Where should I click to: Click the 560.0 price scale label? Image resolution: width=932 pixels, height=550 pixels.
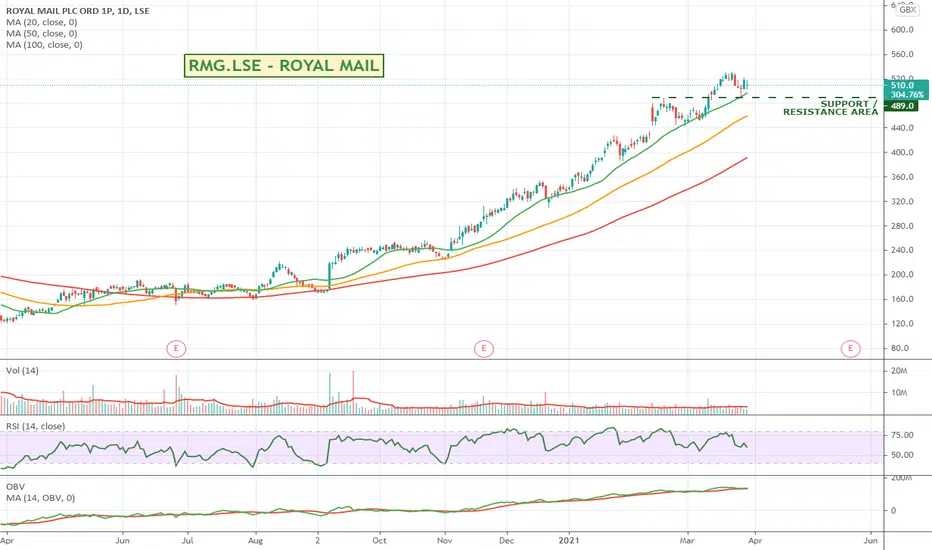tap(902, 54)
